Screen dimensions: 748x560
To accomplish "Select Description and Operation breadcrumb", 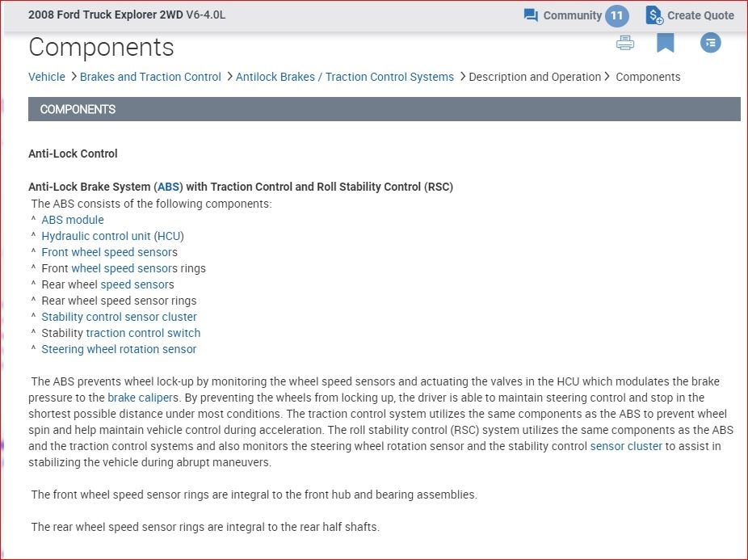I will click(x=535, y=77).
